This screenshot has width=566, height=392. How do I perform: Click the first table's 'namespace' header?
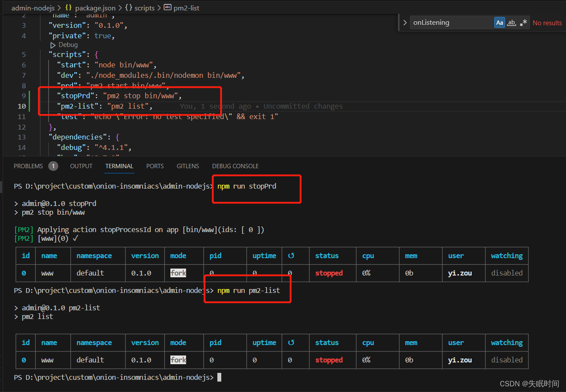[x=94, y=256]
